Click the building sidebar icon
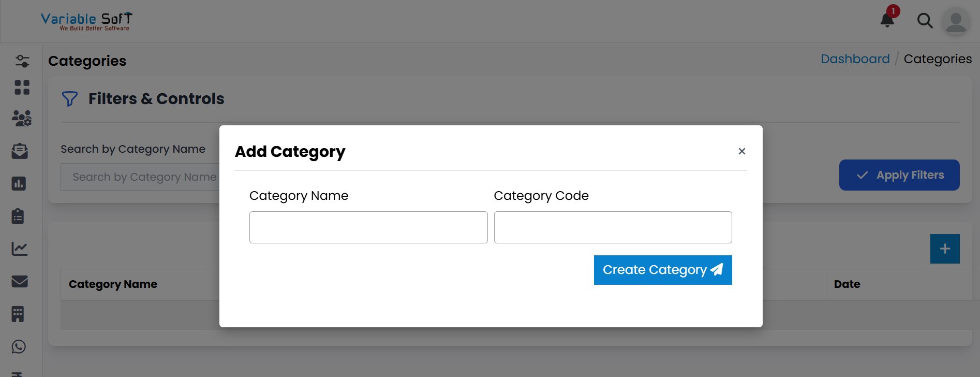This screenshot has width=980, height=377. tap(18, 314)
